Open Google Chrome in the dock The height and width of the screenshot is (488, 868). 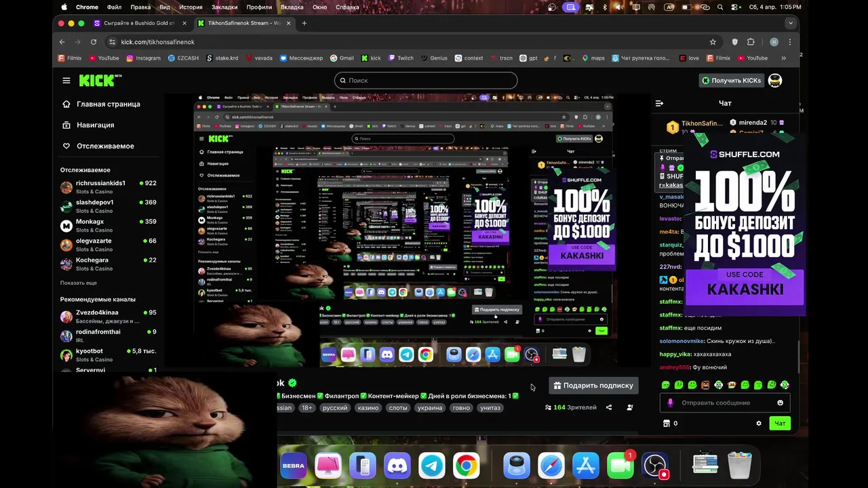466,466
